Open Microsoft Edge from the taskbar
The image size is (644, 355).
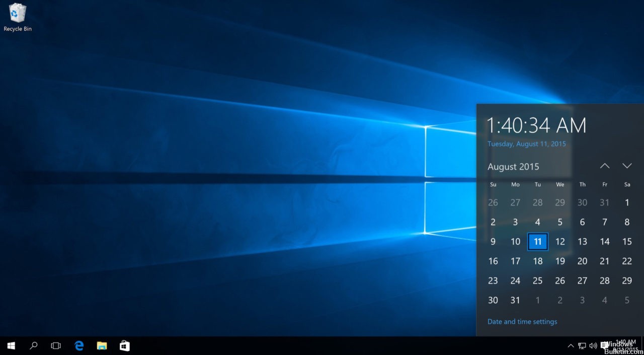tap(79, 345)
